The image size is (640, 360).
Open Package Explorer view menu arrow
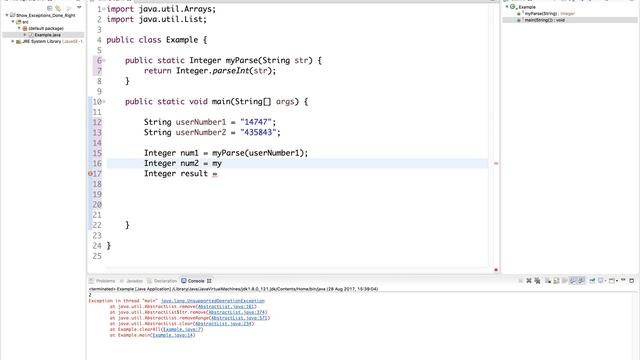79,7
